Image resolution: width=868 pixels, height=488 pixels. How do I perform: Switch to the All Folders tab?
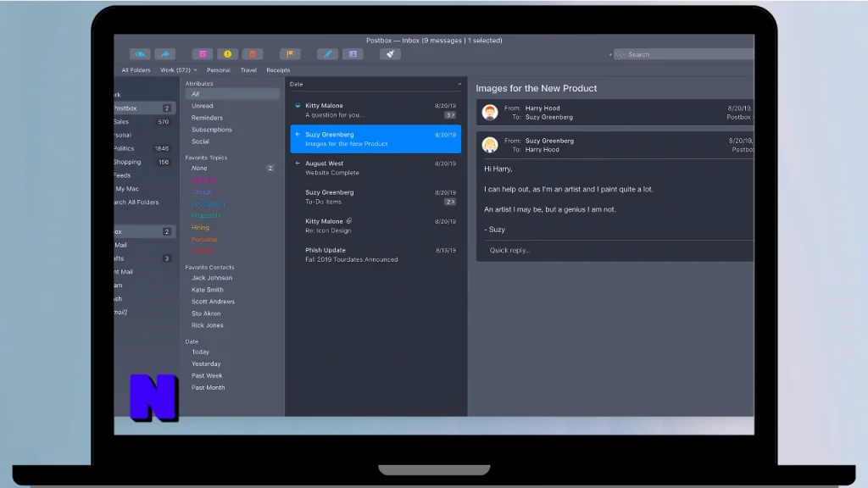click(136, 70)
